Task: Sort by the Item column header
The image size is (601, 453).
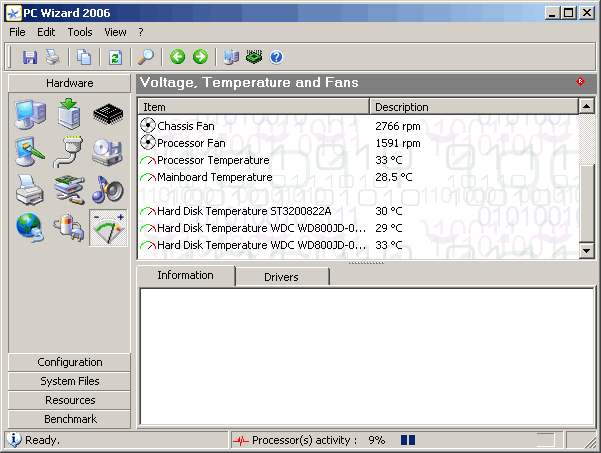Action: coord(253,107)
